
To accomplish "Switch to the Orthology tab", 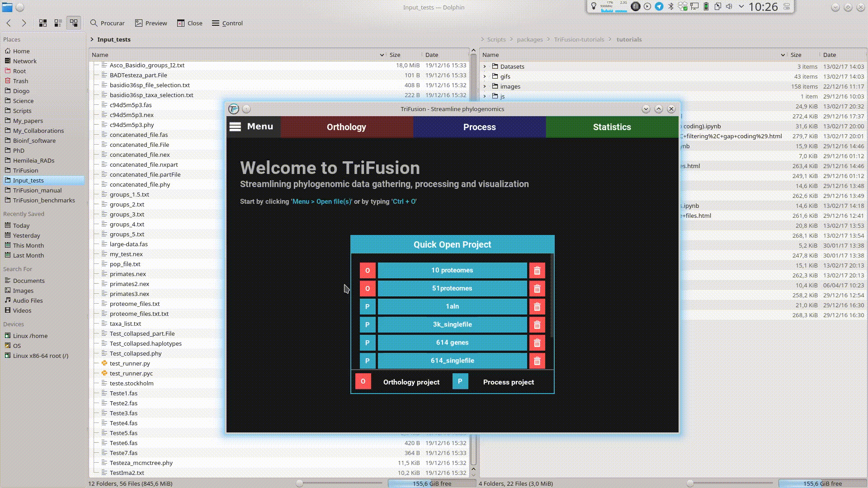I will tap(346, 127).
